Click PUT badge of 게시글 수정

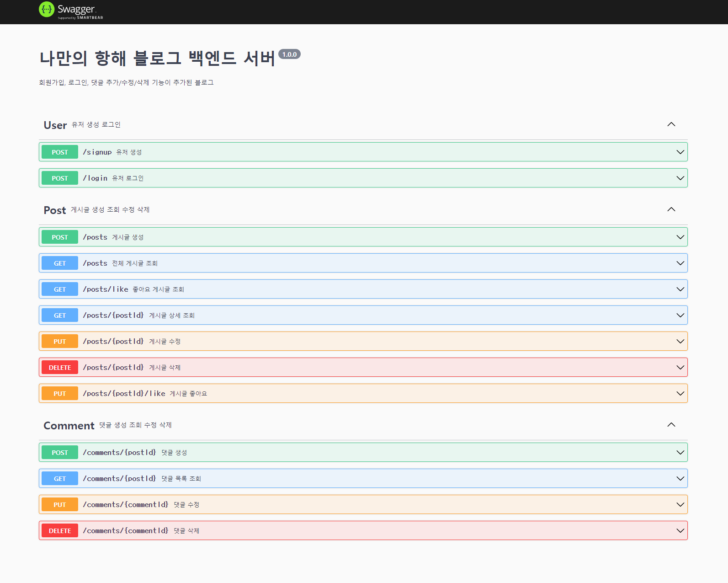(60, 341)
